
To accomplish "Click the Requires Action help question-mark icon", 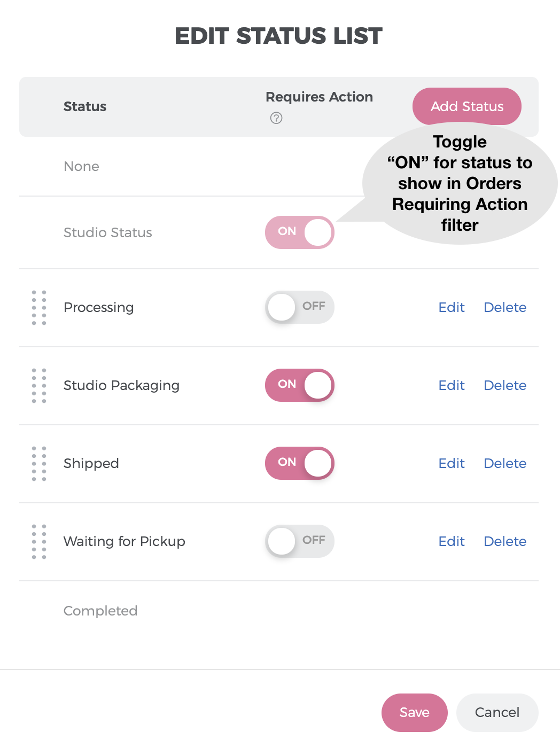I will (276, 118).
